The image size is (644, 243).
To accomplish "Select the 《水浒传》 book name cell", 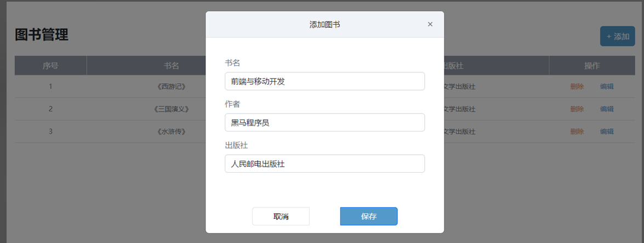I will [x=172, y=131].
